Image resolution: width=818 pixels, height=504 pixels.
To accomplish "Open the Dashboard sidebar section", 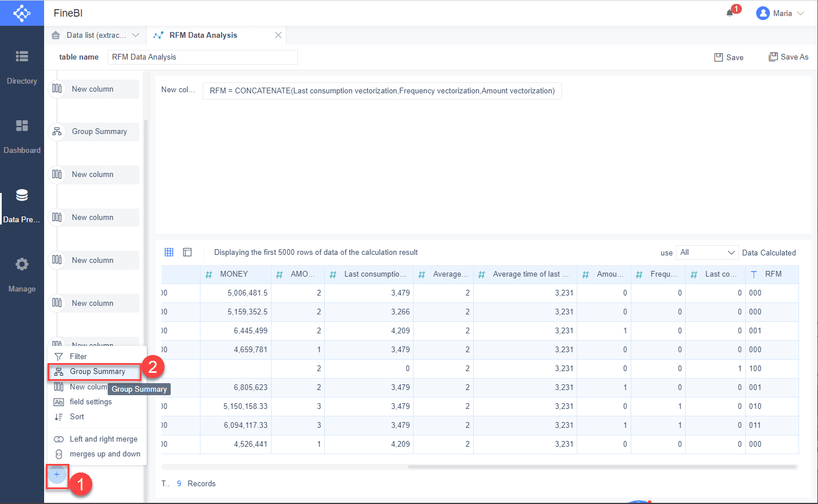I will (22, 137).
